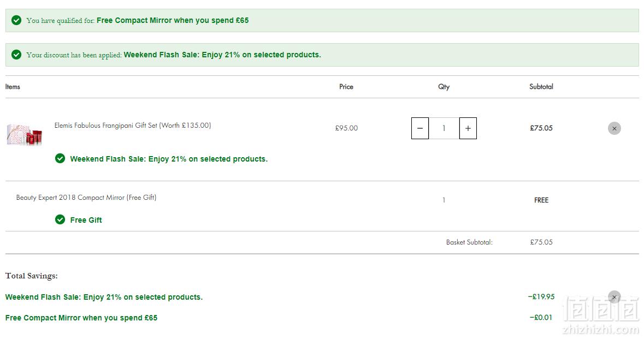Remove Elemis Frangipani Gift Set from basket
The width and height of the screenshot is (644, 339).
tap(614, 128)
